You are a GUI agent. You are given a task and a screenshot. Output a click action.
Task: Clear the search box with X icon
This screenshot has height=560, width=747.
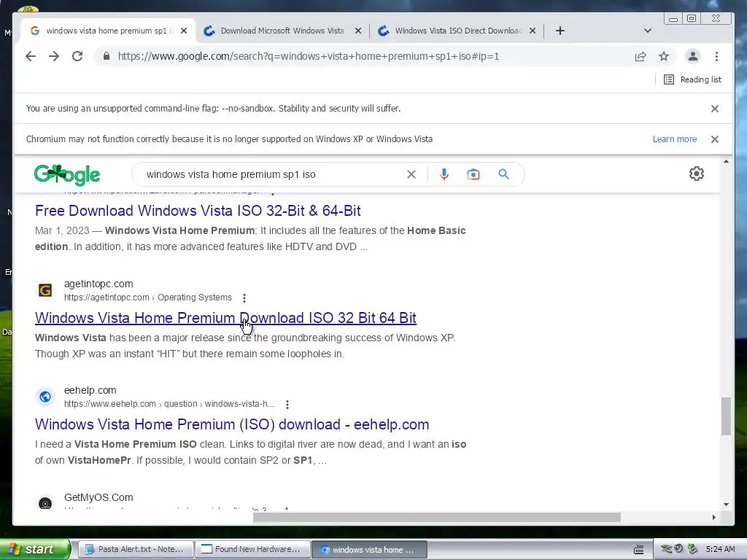(411, 174)
